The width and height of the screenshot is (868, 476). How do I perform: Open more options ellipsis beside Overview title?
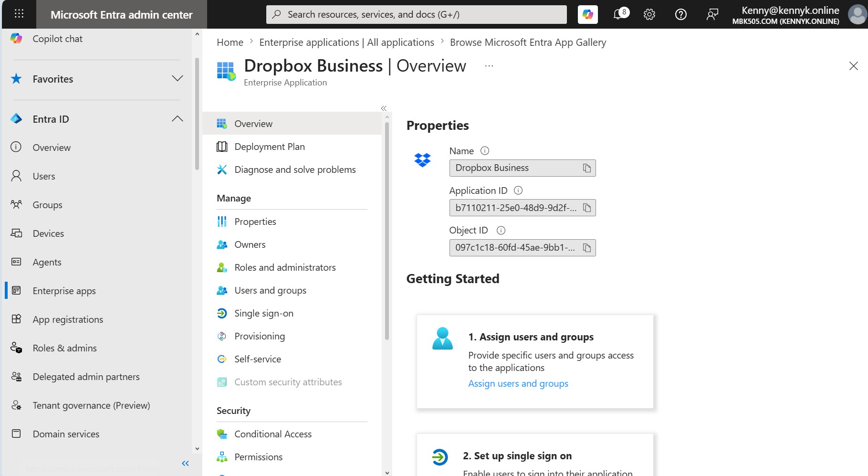click(x=489, y=66)
